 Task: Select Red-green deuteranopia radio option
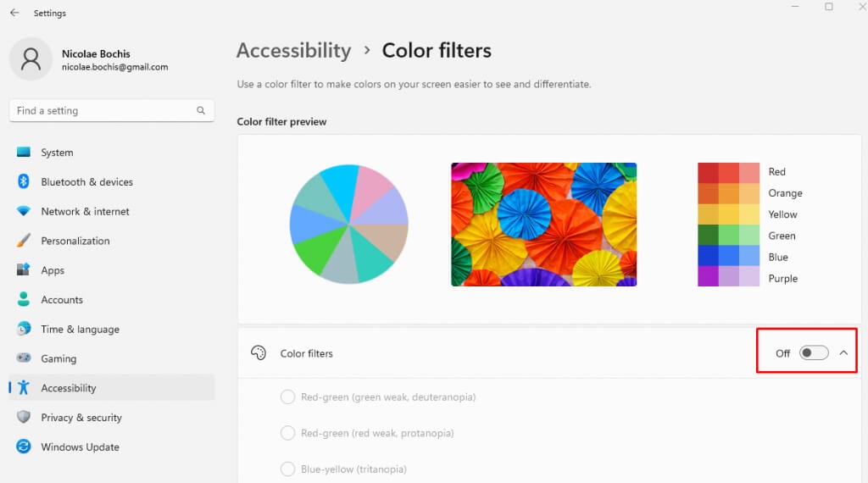click(x=287, y=397)
